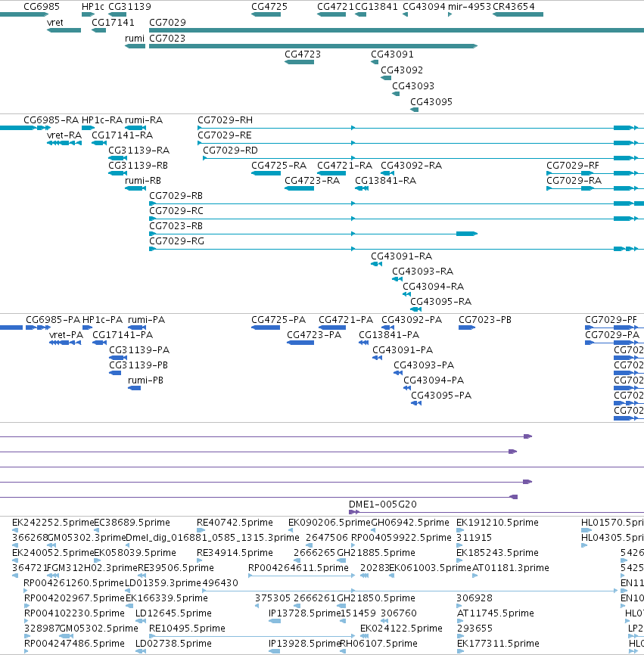Click the HP1c gene label
The height and width of the screenshot is (655, 644).
(x=93, y=7)
